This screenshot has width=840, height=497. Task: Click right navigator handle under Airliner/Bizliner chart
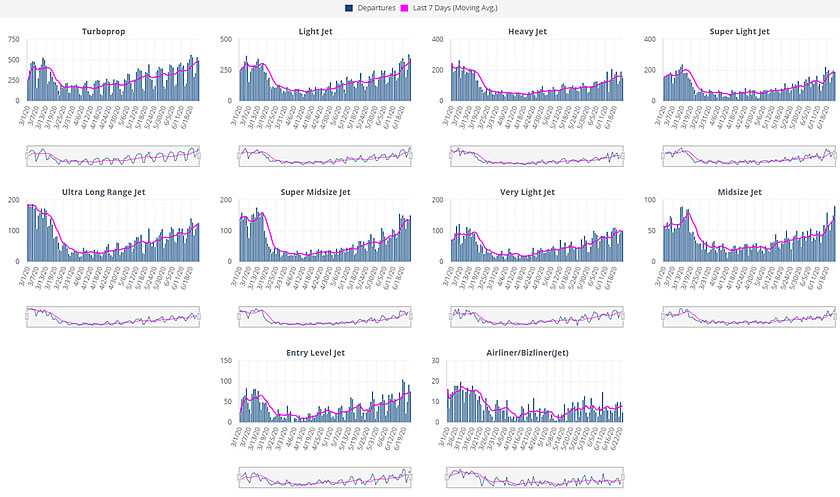[x=623, y=477]
